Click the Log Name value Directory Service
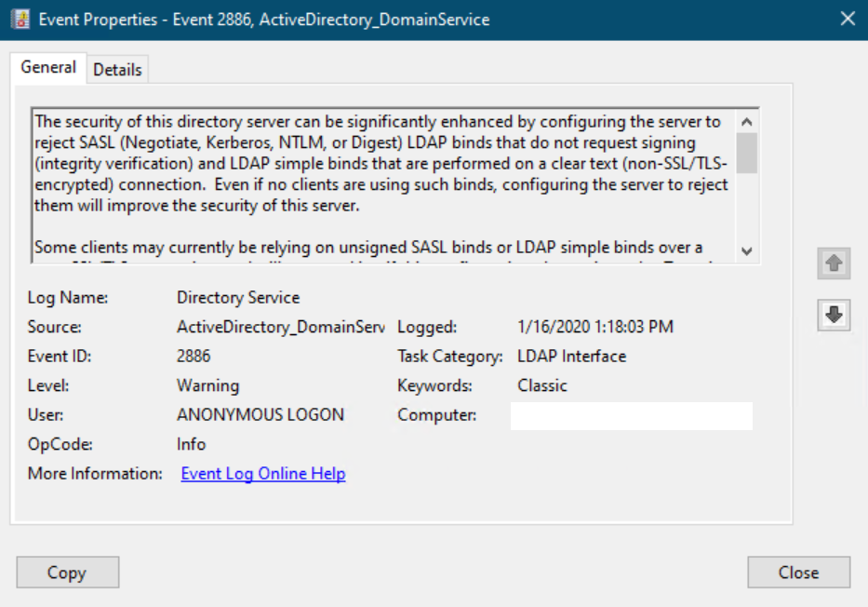 (x=238, y=297)
